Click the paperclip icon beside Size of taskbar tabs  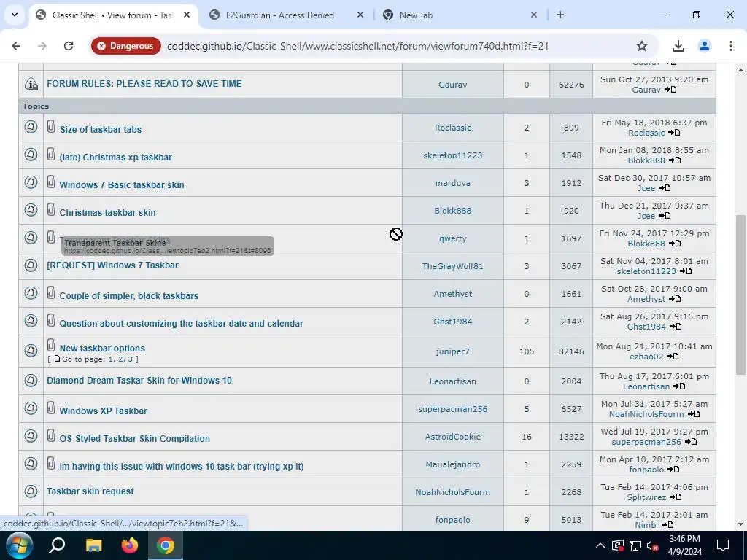[51, 127]
